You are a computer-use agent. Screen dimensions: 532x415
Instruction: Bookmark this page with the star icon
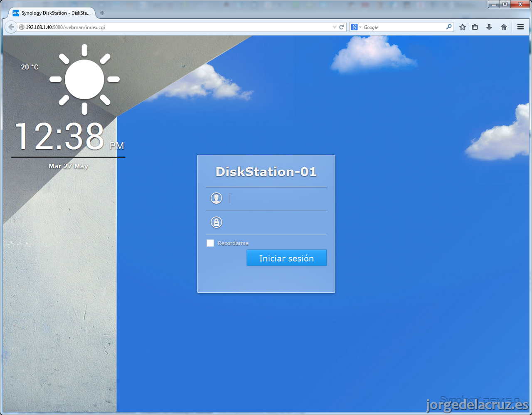tap(463, 27)
